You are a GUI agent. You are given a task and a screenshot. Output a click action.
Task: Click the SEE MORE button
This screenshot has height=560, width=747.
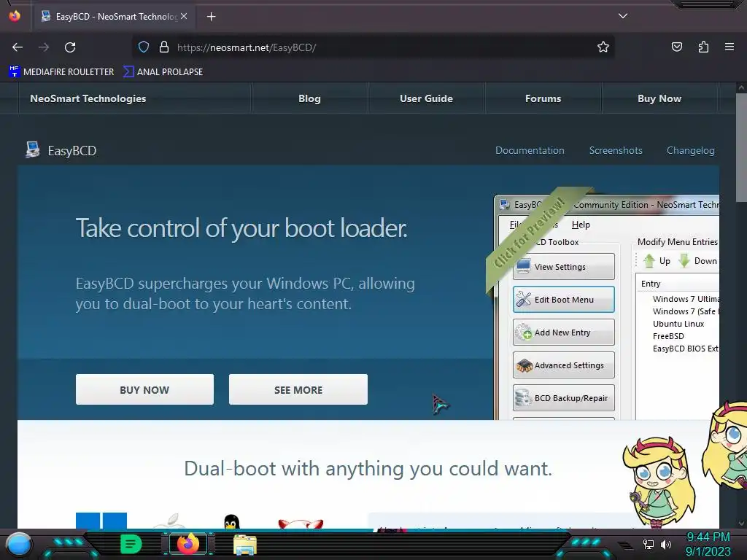click(x=298, y=389)
